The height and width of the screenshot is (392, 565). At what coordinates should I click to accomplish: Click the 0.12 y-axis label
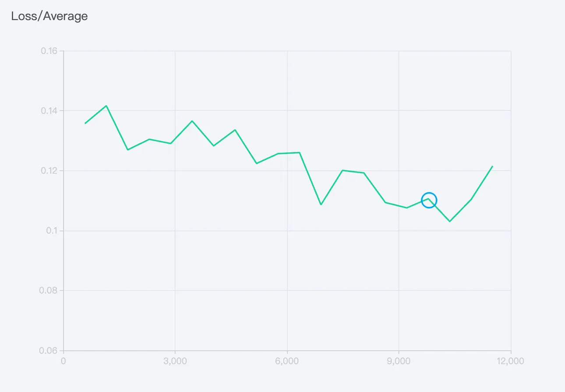point(49,171)
